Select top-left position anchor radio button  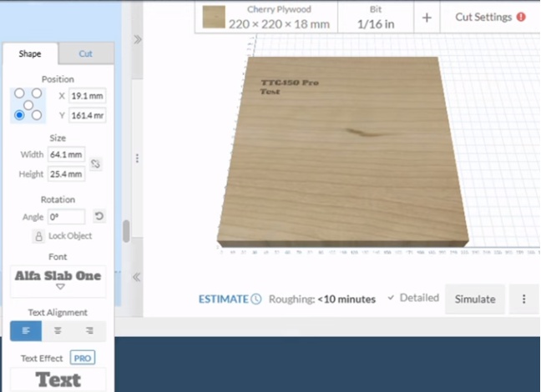click(x=19, y=93)
